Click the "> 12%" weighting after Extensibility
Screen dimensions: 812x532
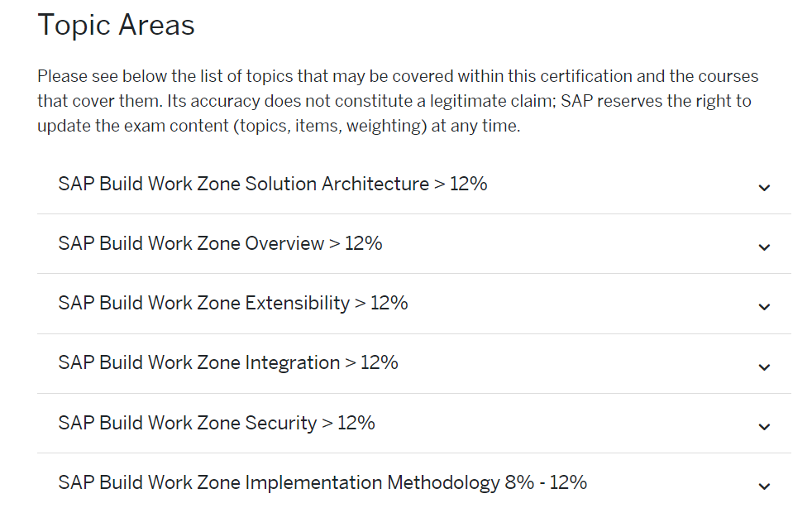tap(381, 303)
